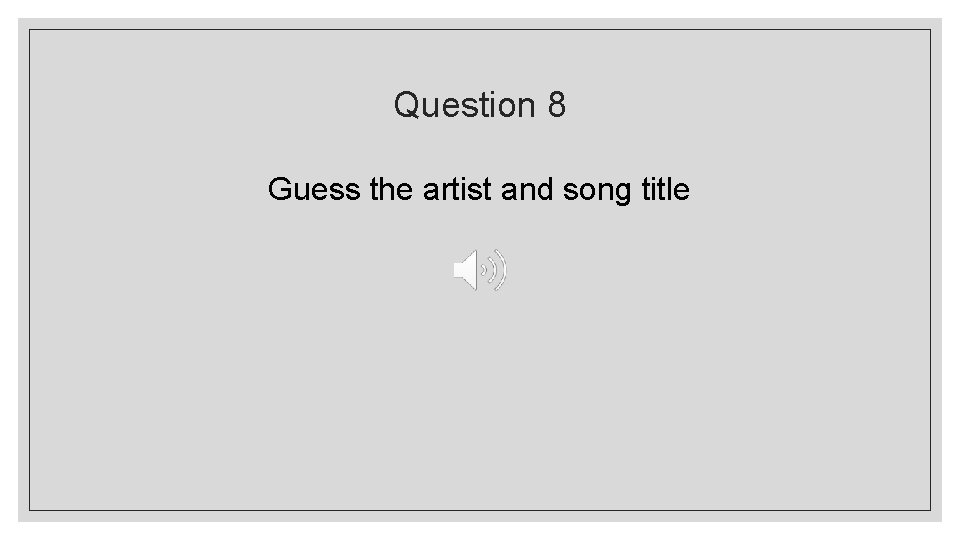Click the blank area right of "Question 8"
Screen dimensions: 960x540
[760, 104]
